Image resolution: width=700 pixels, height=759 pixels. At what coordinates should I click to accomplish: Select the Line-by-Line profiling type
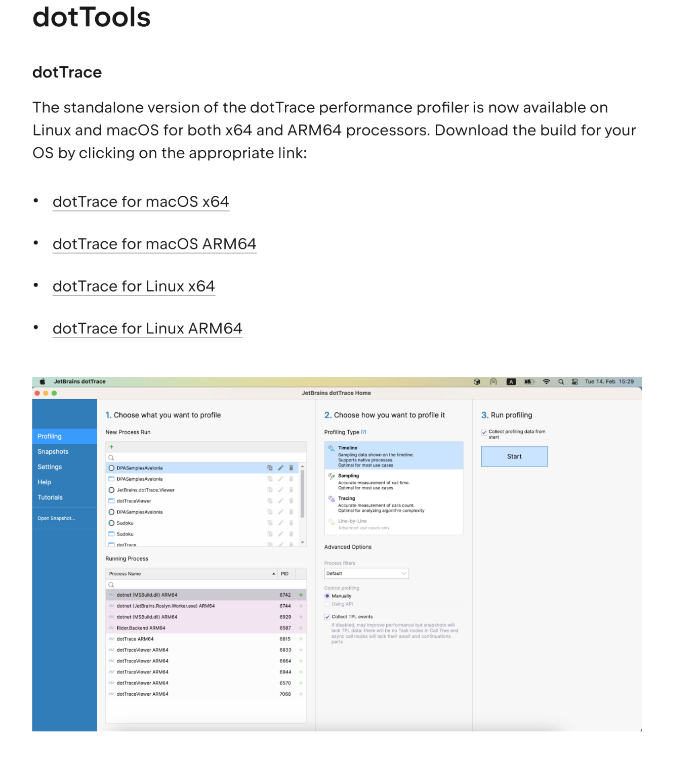394,524
